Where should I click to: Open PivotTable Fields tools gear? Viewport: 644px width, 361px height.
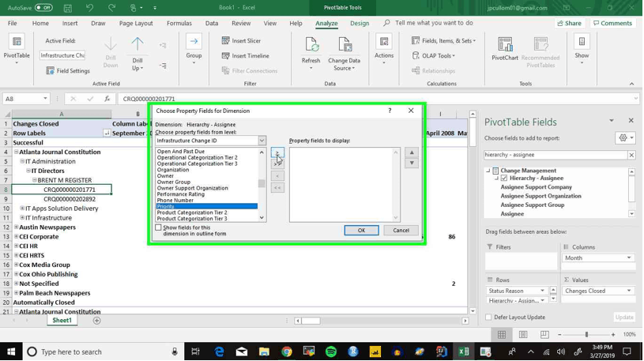pos(625,138)
